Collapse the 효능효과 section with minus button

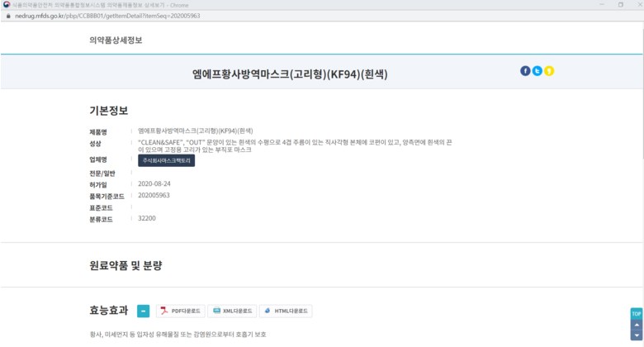pos(144,311)
